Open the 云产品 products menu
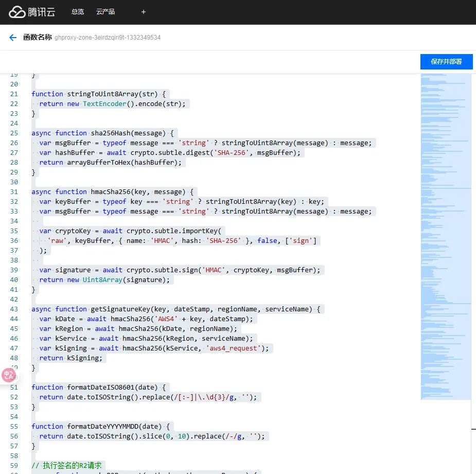 point(105,12)
